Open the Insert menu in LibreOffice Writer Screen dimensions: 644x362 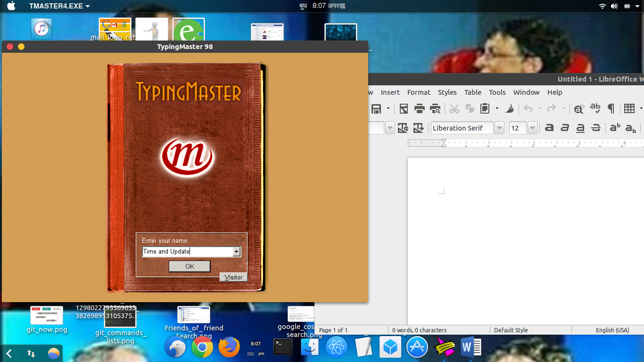tap(390, 92)
